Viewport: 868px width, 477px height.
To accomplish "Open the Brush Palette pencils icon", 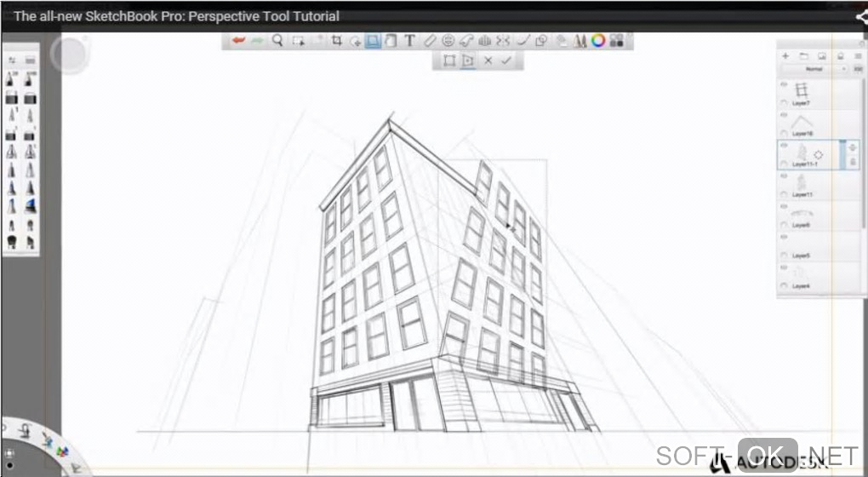I will click(x=580, y=40).
